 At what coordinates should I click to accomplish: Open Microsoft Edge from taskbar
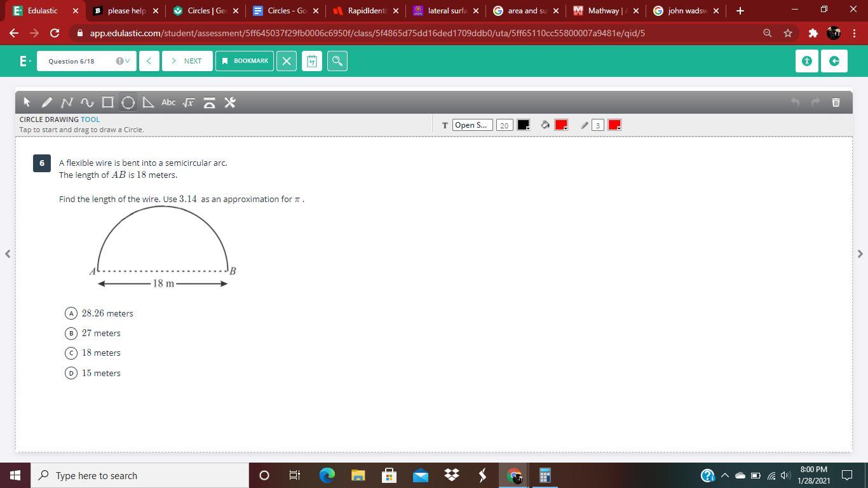327,475
